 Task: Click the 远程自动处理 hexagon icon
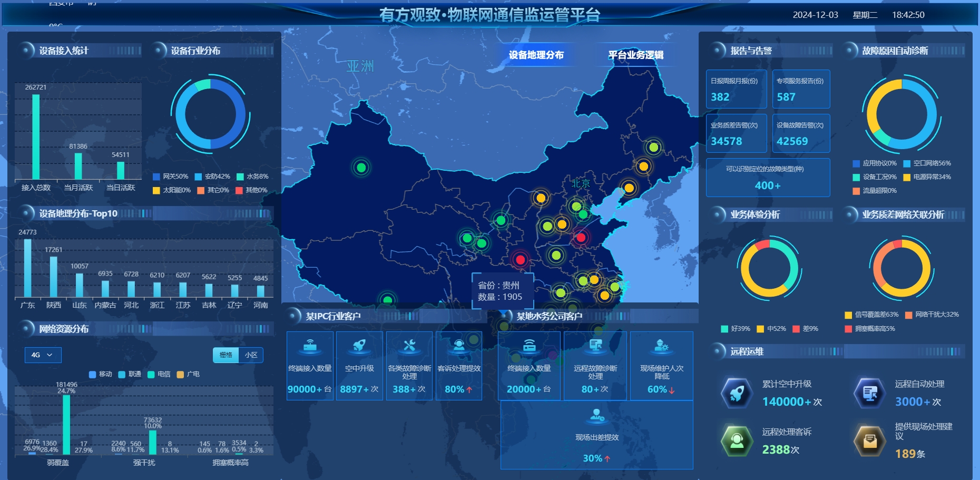[870, 393]
